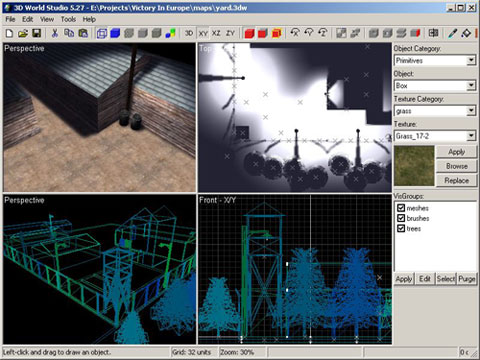Click the New file icon in toolbar
The width and height of the screenshot is (480, 360).
tap(9, 33)
